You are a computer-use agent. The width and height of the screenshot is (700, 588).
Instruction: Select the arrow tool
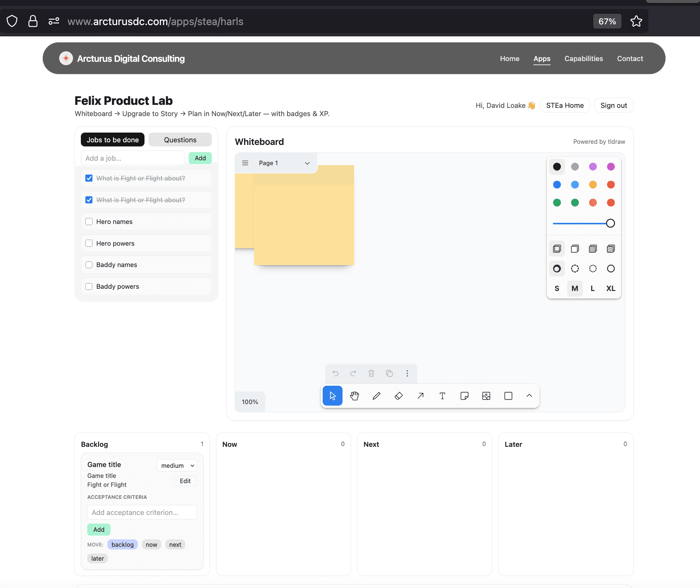420,396
